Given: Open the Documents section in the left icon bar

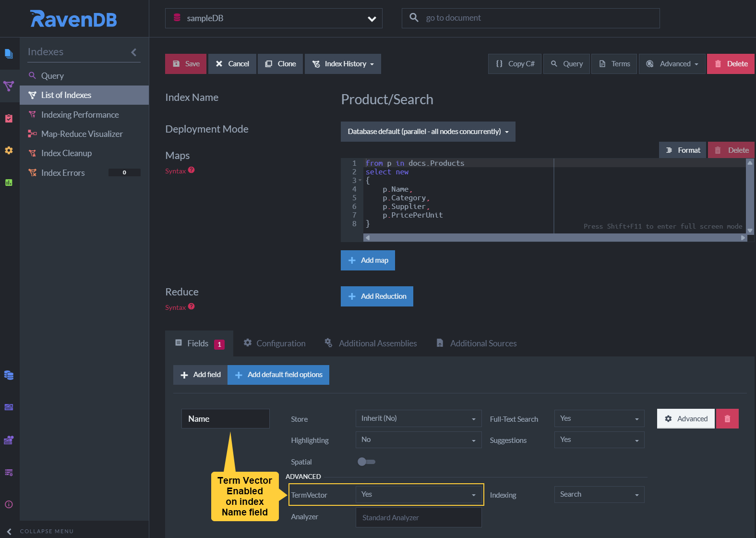Looking at the screenshot, I should [x=9, y=53].
